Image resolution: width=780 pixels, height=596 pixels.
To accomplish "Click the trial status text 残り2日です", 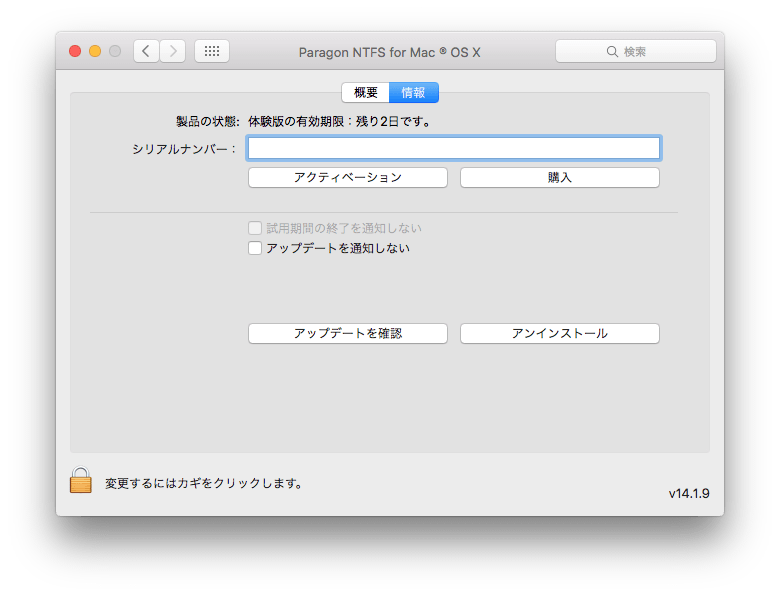I will click(x=394, y=121).
